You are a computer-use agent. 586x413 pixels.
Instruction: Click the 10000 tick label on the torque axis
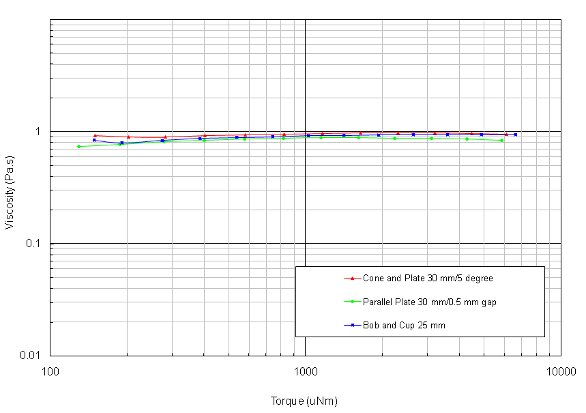pos(561,372)
